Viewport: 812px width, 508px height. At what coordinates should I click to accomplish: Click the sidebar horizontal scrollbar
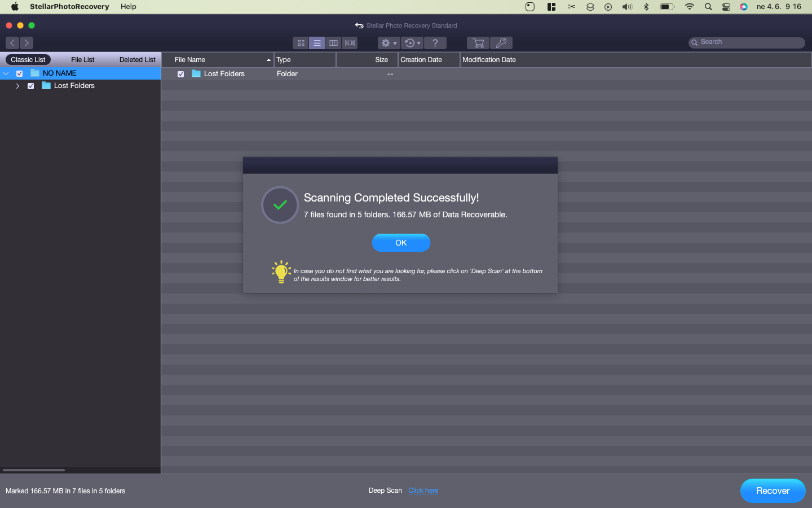point(34,470)
